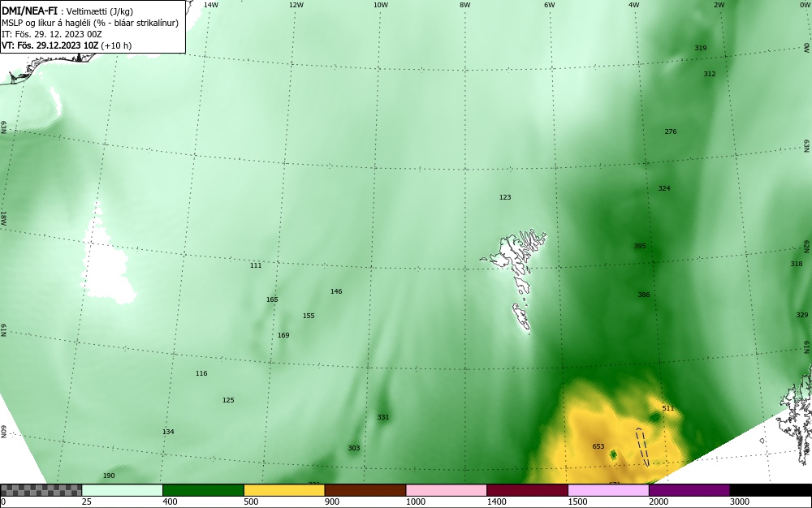The height and width of the screenshot is (508, 812).
Task: Click the Faroe Islands outline
Action: (513, 281)
